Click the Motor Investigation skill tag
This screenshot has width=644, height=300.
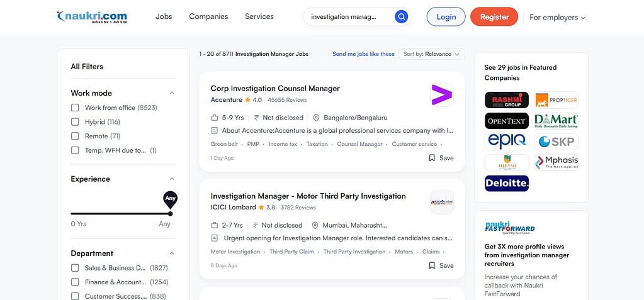tap(235, 252)
